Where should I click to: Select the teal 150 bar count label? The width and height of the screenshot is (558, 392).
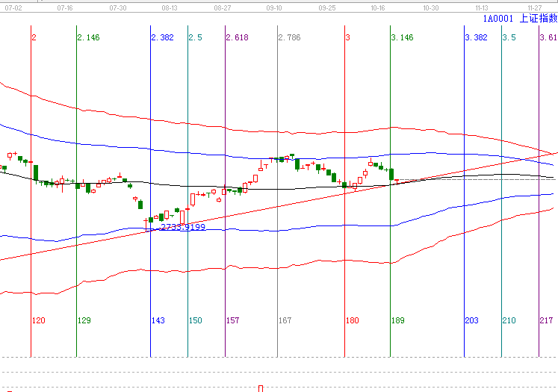coord(196,320)
